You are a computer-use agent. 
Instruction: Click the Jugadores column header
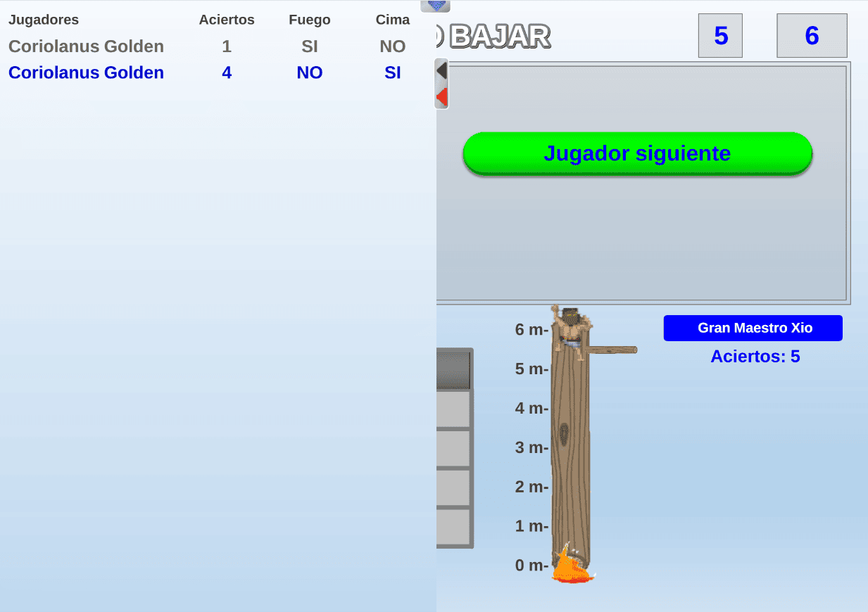pos(44,20)
